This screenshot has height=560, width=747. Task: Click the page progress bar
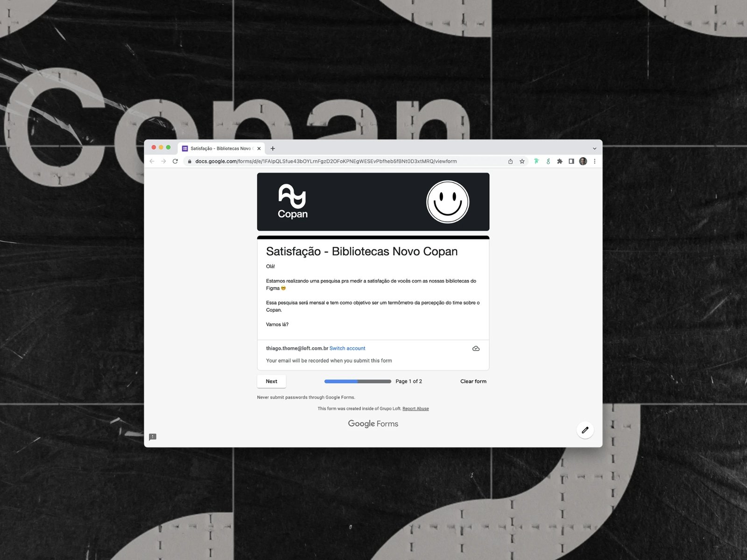tap(358, 381)
